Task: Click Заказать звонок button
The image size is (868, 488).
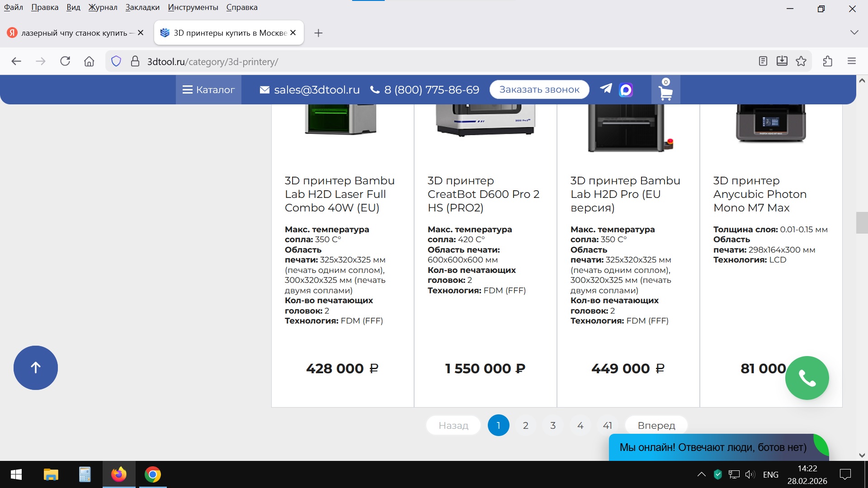Action: (539, 89)
